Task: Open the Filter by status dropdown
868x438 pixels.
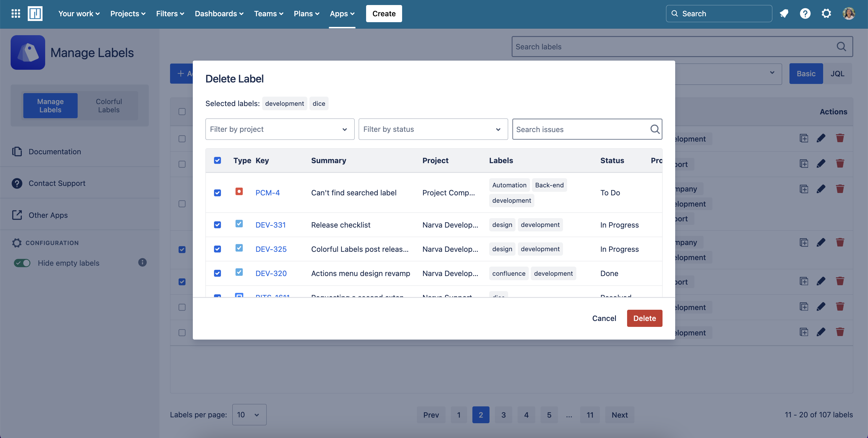Action: click(x=433, y=129)
